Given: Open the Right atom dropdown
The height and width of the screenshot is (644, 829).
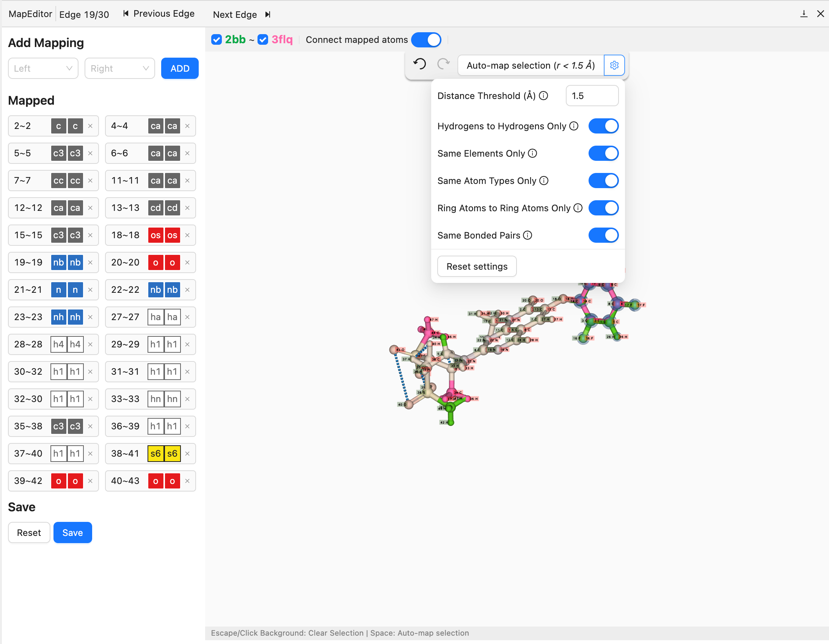Looking at the screenshot, I should pyautogui.click(x=119, y=68).
